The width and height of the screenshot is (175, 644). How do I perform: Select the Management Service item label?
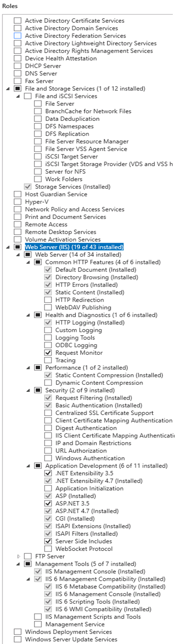tap(75, 624)
